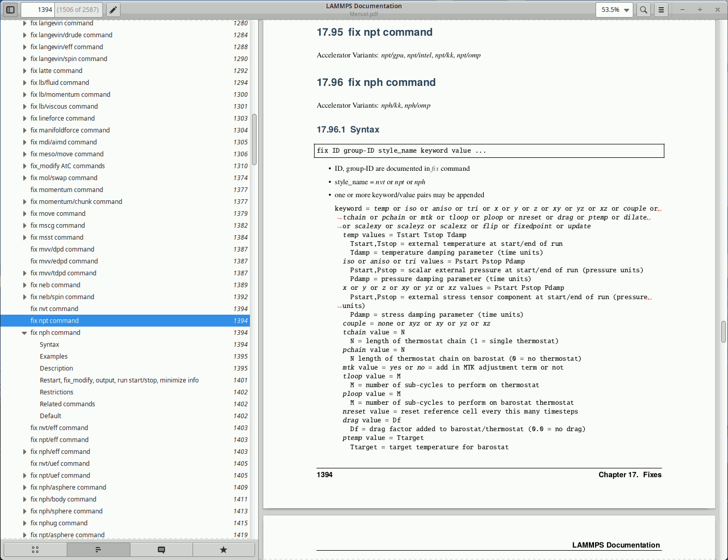
Task: Expand fix nphug command
Action: (x=24, y=523)
